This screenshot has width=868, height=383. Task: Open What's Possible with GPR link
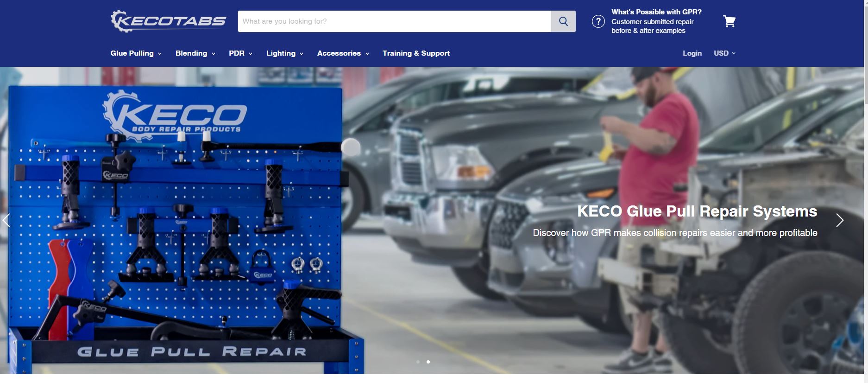click(656, 21)
